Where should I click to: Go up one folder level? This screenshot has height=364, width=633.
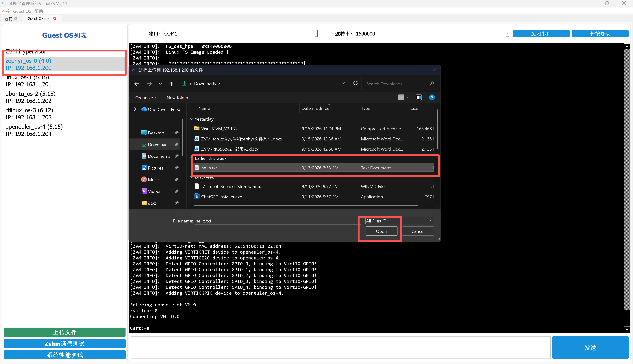click(x=171, y=84)
